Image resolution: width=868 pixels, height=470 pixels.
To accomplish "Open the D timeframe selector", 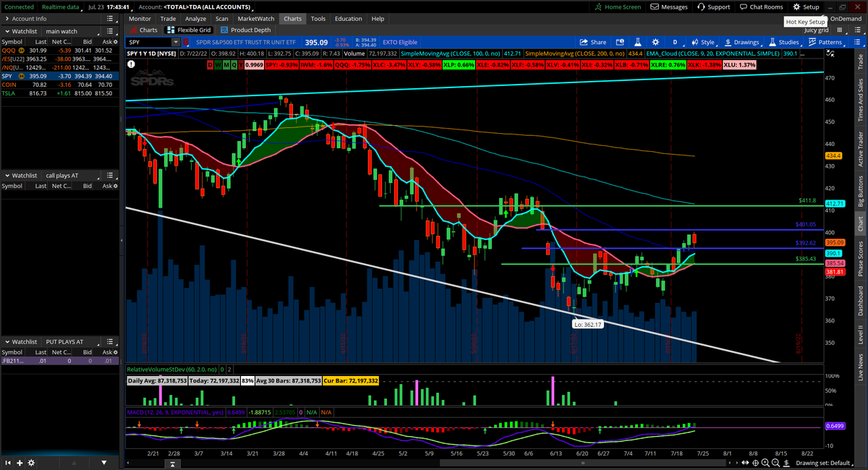I will point(675,42).
